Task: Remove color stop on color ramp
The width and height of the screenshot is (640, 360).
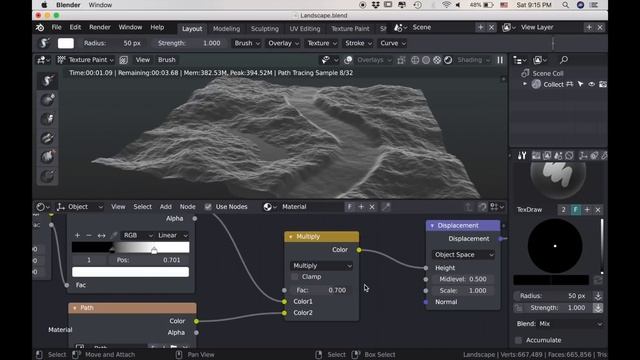Action: coord(89,236)
